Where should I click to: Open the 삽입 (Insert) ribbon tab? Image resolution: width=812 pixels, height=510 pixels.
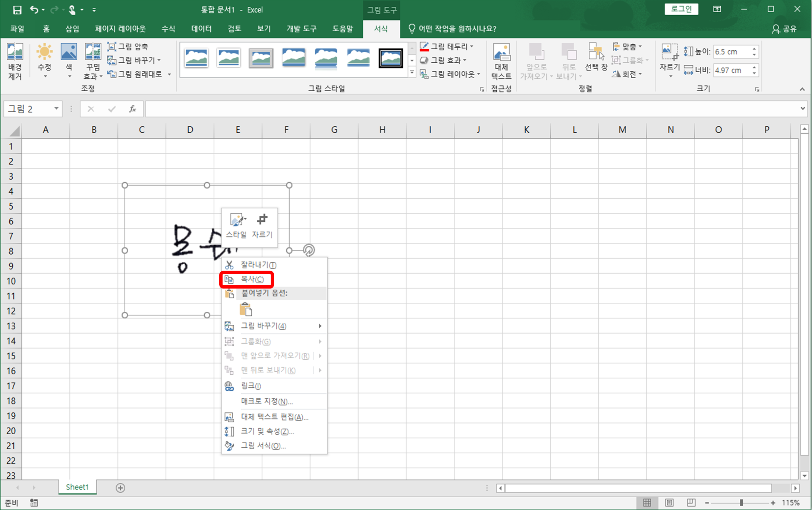click(x=72, y=29)
